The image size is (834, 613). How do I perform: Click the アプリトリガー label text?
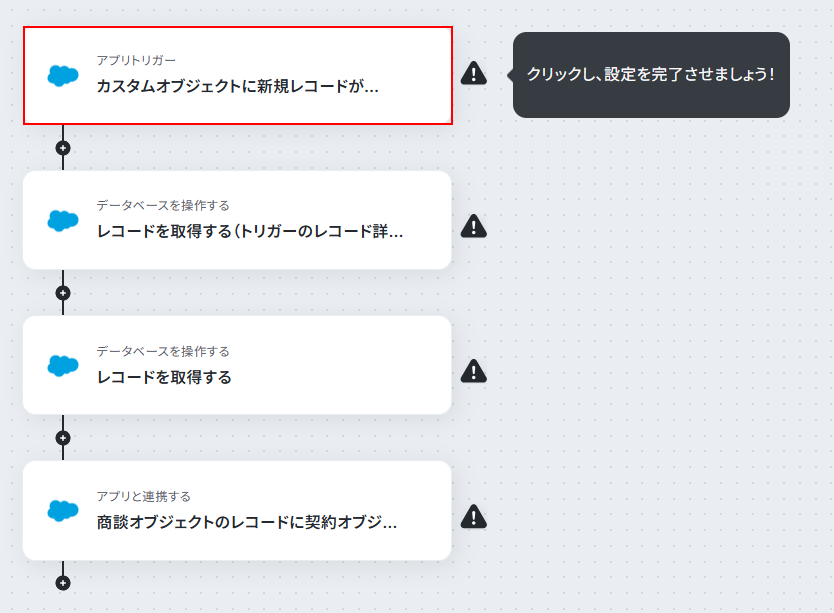pos(136,60)
